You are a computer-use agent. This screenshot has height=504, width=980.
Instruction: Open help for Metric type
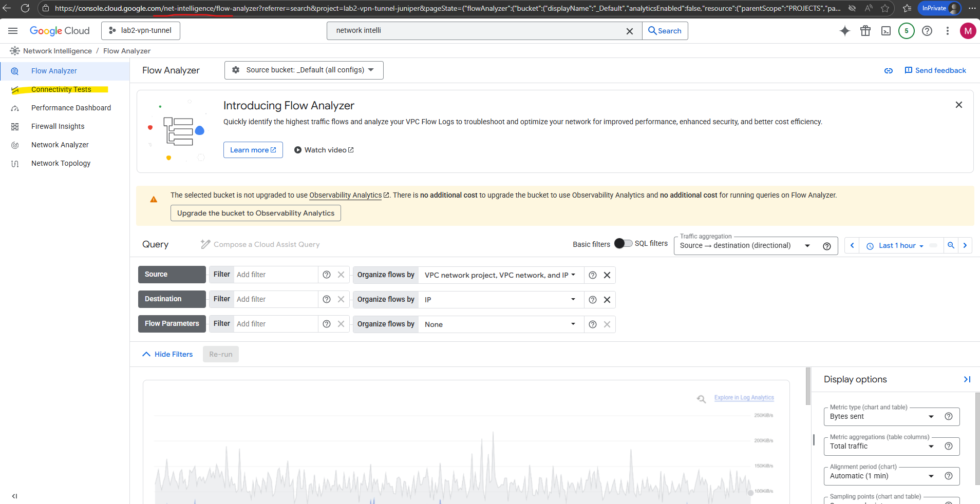pos(949,416)
